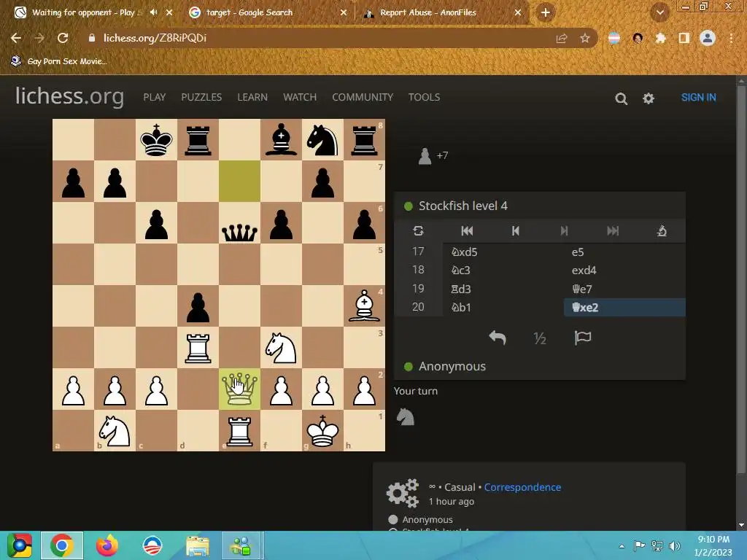The height and width of the screenshot is (560, 747).
Task: Click the white rook on e1
Action: coord(239,430)
